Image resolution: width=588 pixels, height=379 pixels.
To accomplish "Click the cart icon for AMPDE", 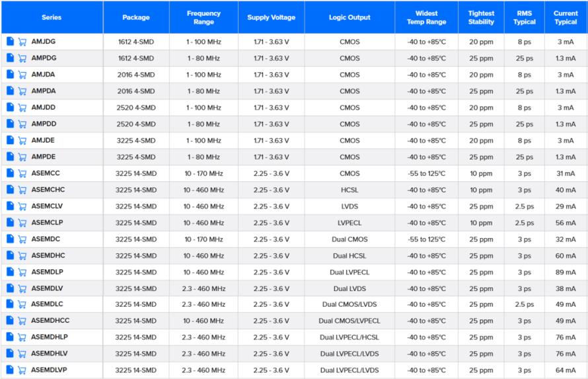I will tap(22, 157).
